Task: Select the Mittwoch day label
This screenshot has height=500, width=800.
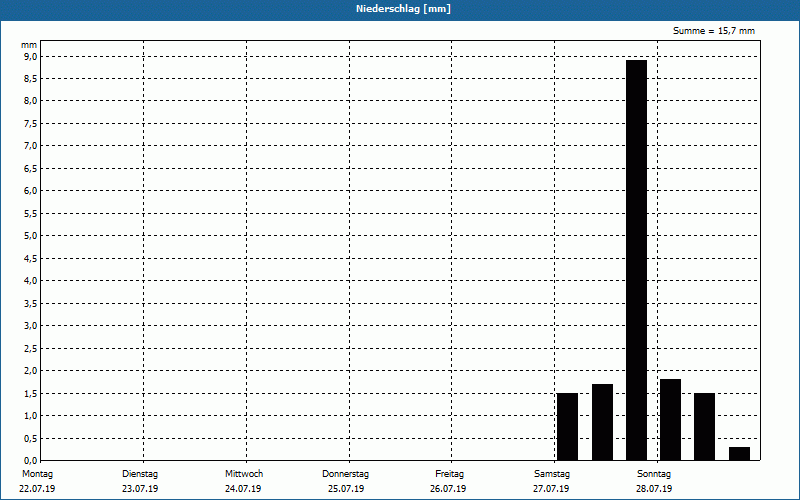Action: click(x=244, y=474)
